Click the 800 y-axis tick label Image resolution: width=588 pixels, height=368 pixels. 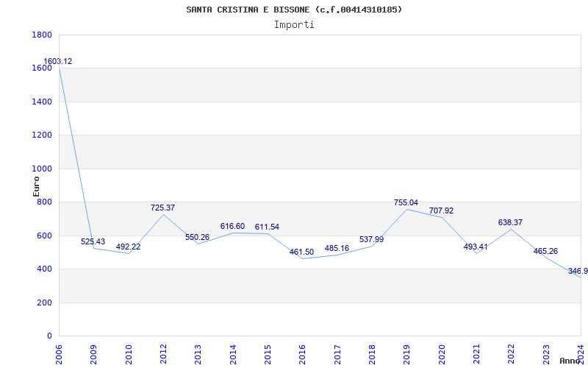point(45,202)
